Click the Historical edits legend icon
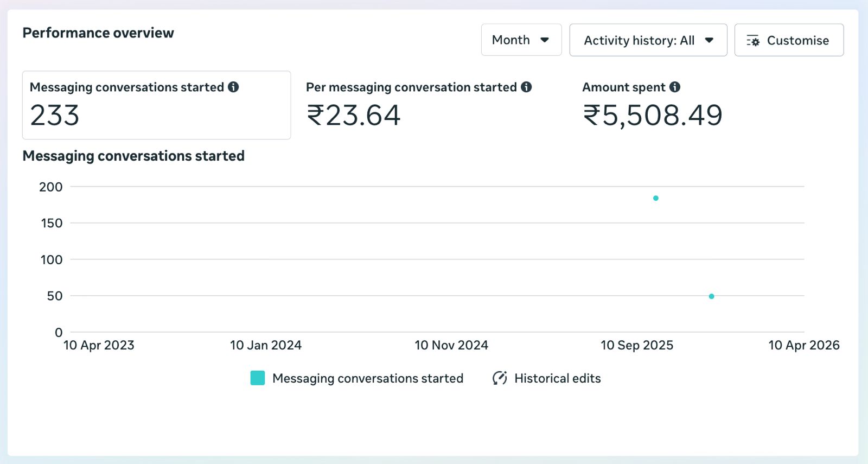The height and width of the screenshot is (464, 868). tap(500, 378)
